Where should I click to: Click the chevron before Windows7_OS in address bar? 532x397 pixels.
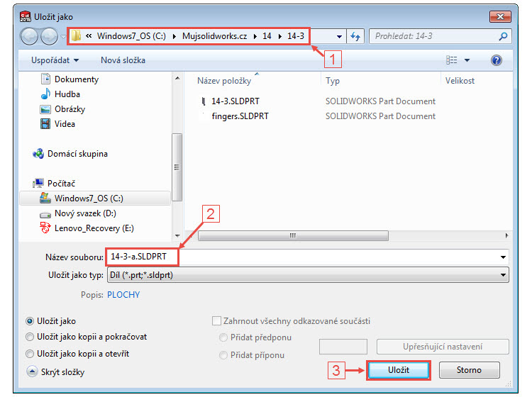pyautogui.click(x=89, y=35)
